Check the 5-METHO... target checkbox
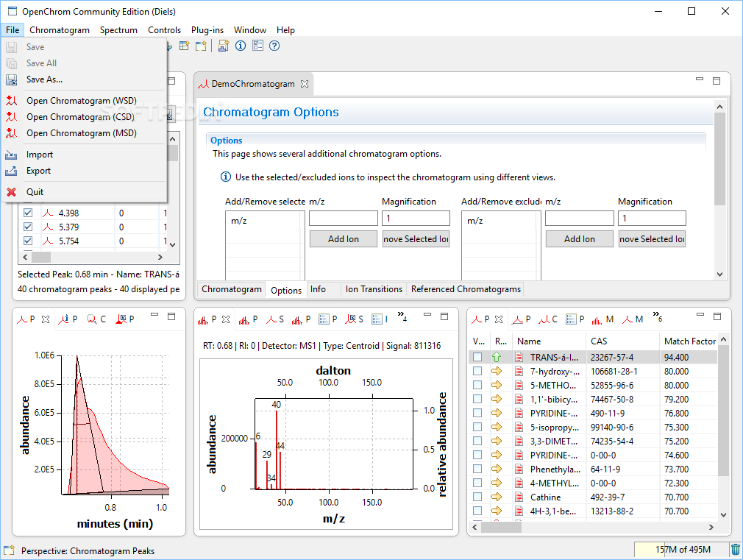The width and height of the screenshot is (743, 560). [x=477, y=385]
